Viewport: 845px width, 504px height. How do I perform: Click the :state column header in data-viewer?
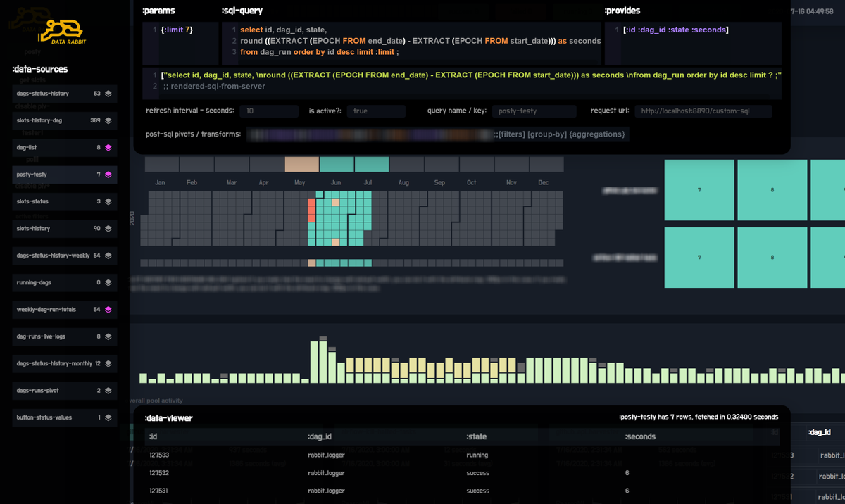tap(477, 436)
